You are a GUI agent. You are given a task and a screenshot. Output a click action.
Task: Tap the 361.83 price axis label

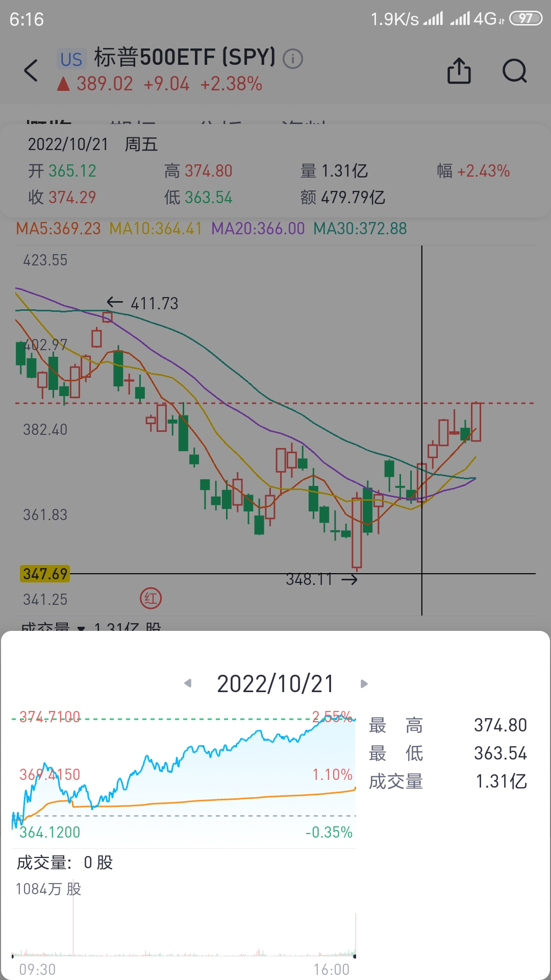click(45, 515)
